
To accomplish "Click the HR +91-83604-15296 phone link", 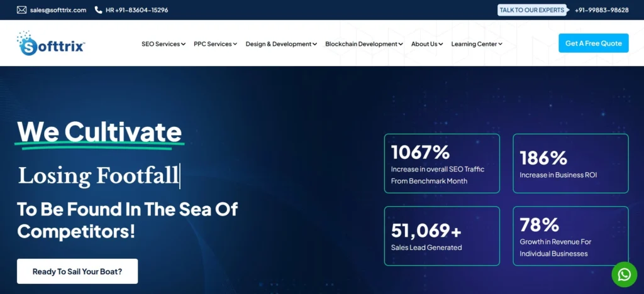I will click(136, 10).
